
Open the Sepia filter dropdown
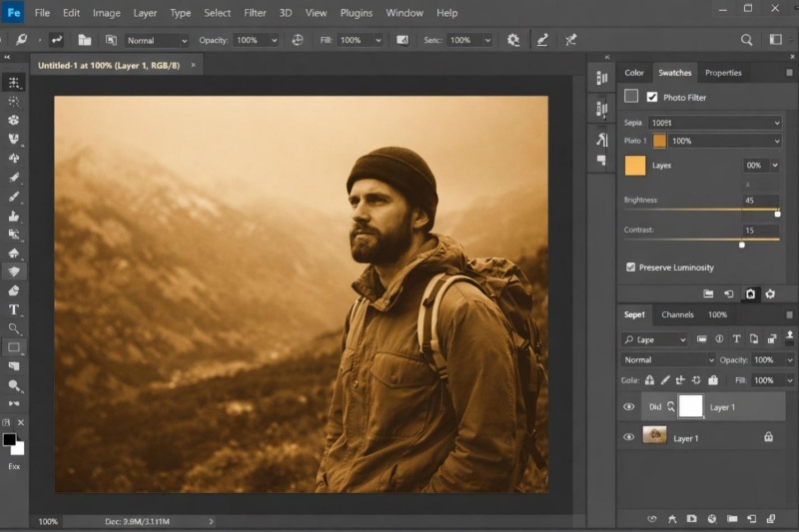pyautogui.click(x=715, y=123)
